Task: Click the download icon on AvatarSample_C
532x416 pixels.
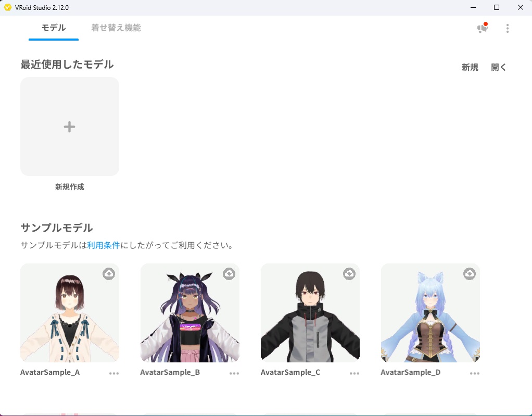Action: pyautogui.click(x=349, y=273)
